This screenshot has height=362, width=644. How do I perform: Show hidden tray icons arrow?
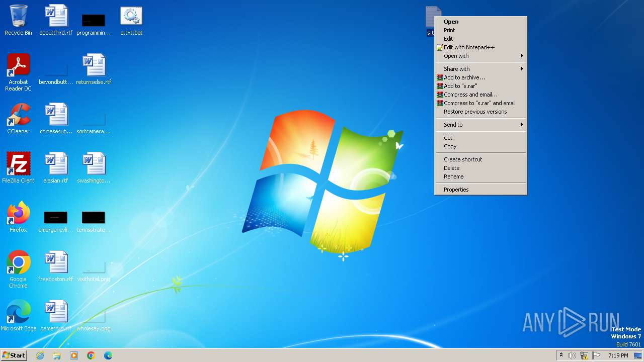(x=561, y=355)
